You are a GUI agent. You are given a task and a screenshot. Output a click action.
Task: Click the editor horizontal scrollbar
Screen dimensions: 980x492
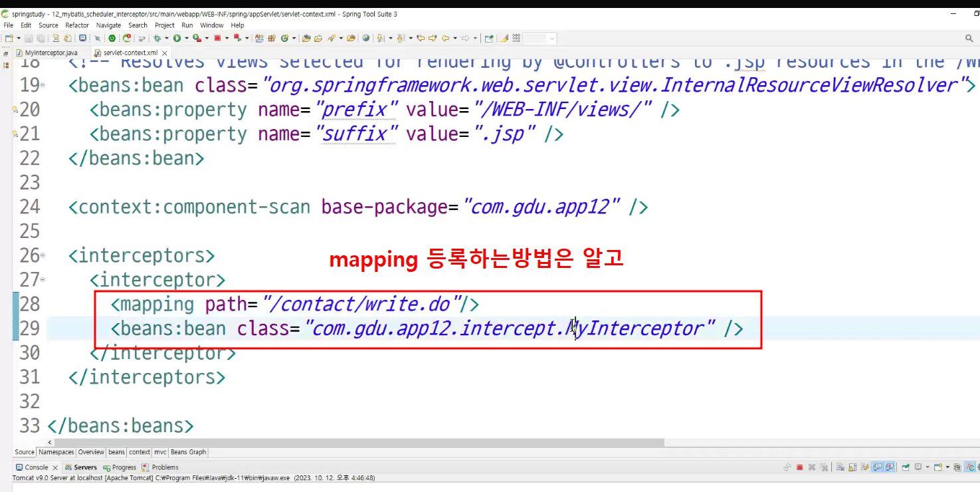click(x=359, y=442)
